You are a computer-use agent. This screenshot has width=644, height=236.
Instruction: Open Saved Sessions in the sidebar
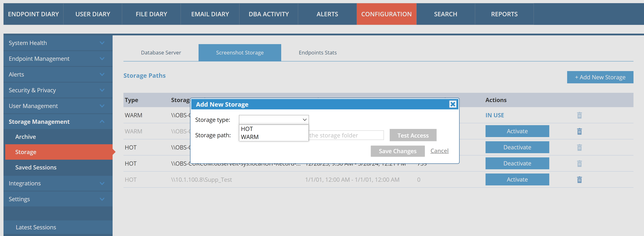(36, 168)
